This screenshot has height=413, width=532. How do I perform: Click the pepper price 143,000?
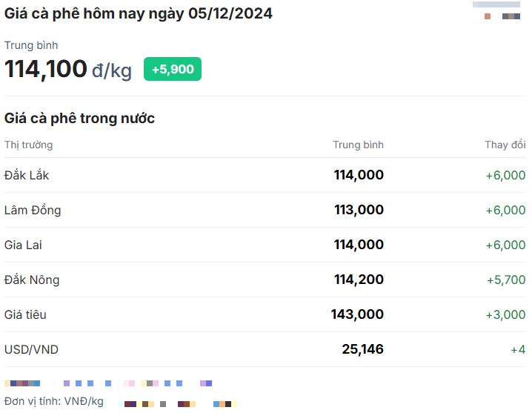point(357,314)
